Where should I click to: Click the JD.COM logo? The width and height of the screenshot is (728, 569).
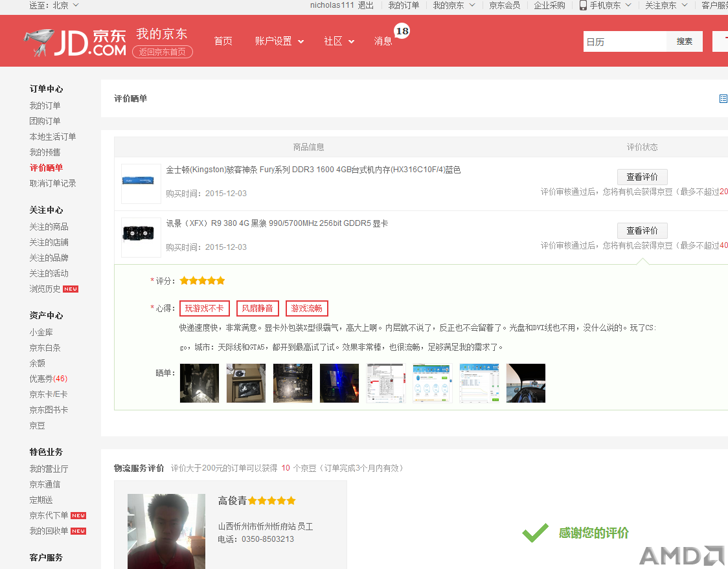[x=75, y=42]
